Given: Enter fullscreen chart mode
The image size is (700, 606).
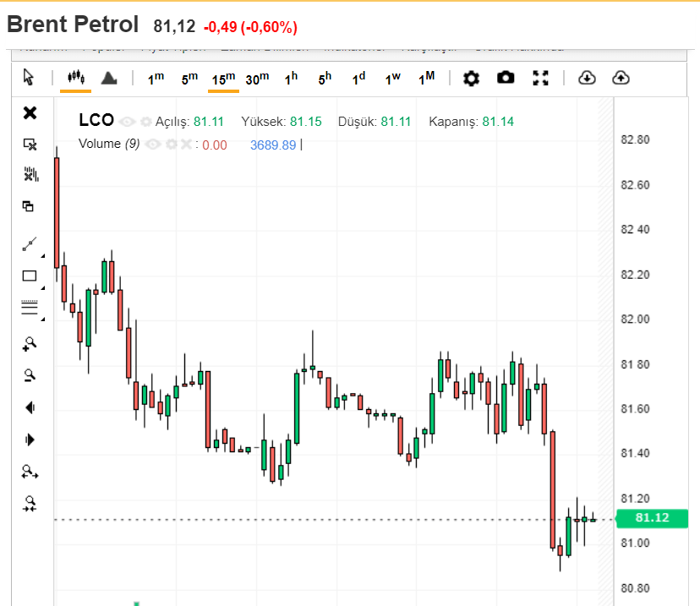Looking at the screenshot, I should coord(540,78).
